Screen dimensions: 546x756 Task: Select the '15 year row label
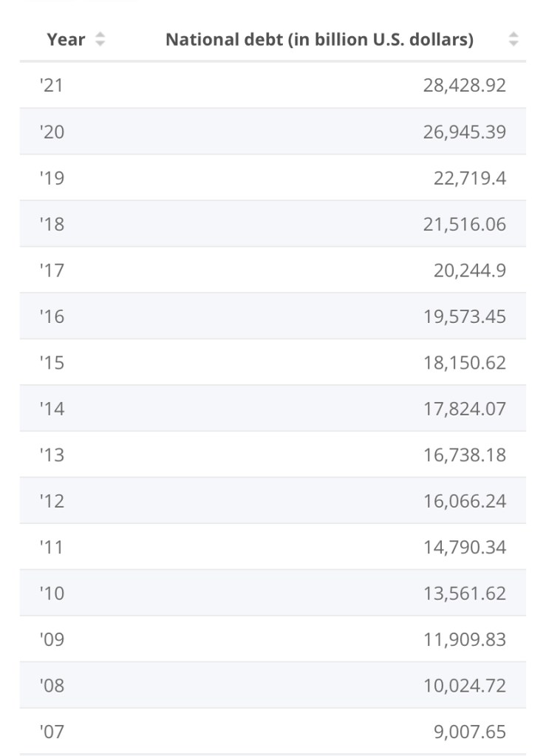[x=52, y=363]
